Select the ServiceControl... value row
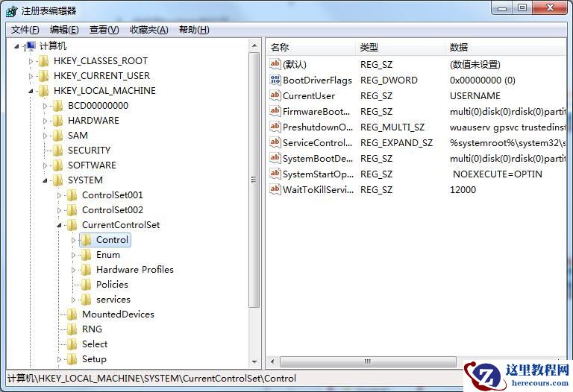 (x=418, y=142)
